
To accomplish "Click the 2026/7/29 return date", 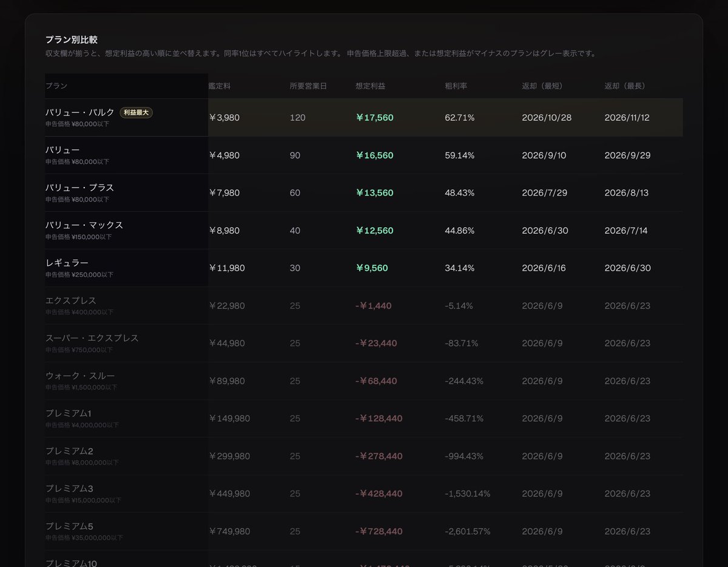I will [x=544, y=193].
